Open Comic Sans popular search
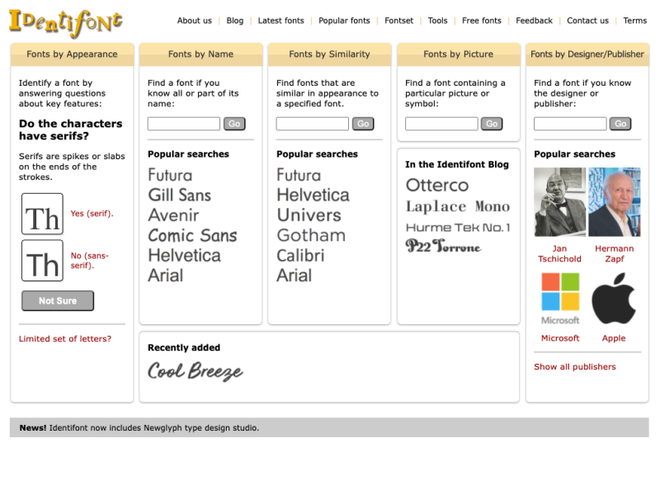Viewport: 660px width, 495px height. coord(192,236)
